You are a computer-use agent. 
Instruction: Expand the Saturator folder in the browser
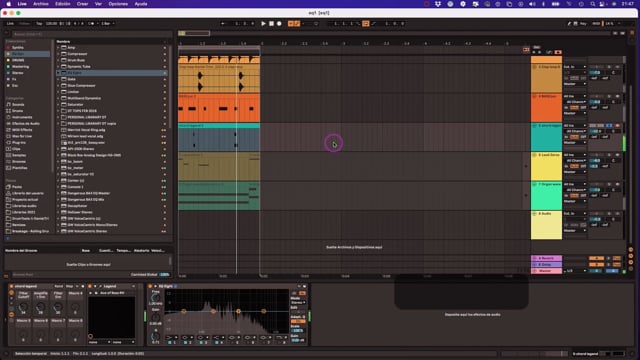click(x=58, y=104)
